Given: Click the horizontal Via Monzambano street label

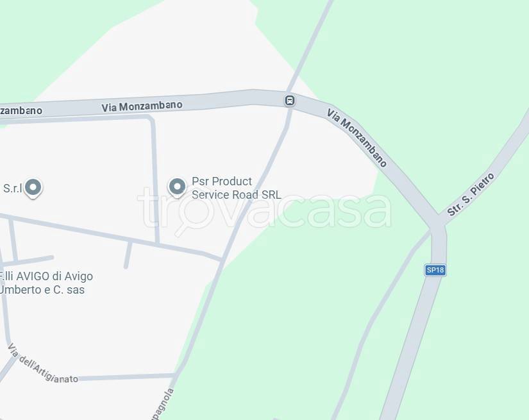Looking at the screenshot, I should (x=142, y=106).
